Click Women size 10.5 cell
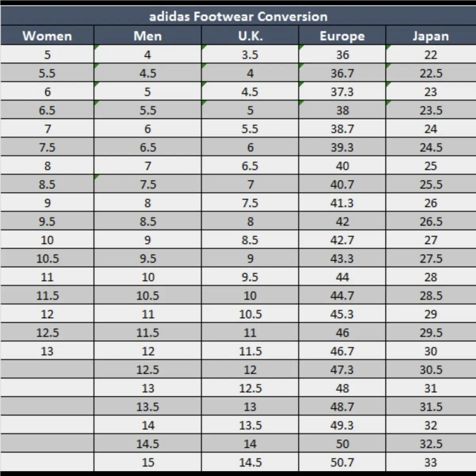 (47, 258)
